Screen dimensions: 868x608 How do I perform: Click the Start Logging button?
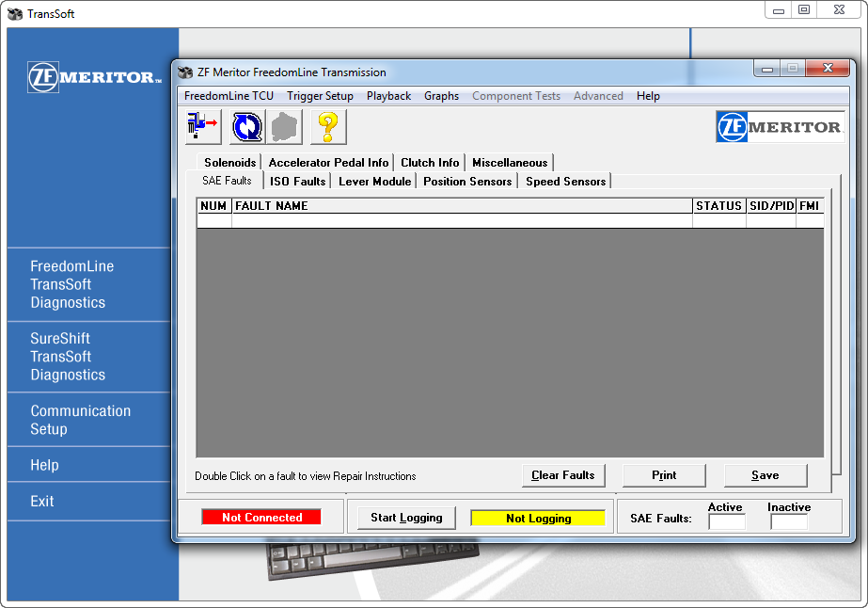[x=406, y=518]
